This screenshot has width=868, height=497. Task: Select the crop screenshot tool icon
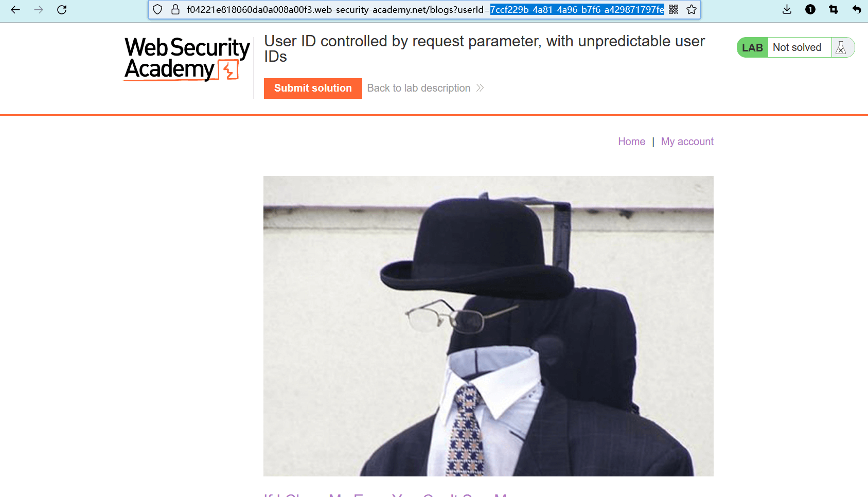[834, 9]
